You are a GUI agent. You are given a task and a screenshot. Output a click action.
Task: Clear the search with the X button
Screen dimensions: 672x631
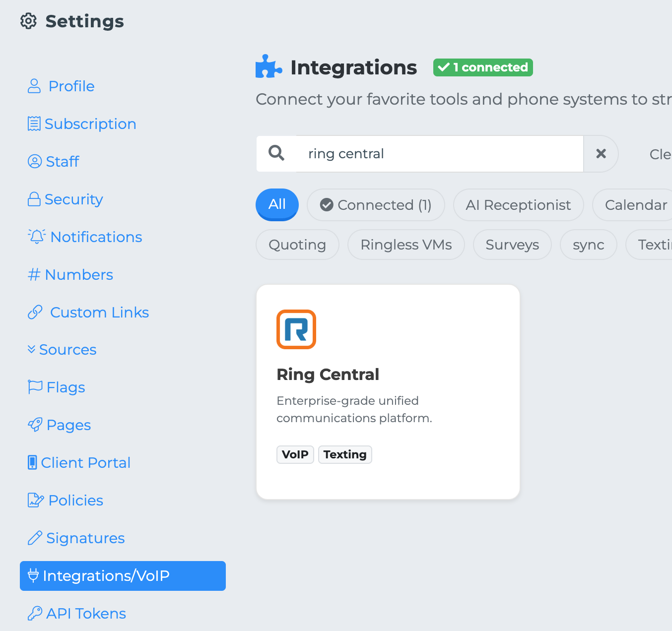[601, 154]
